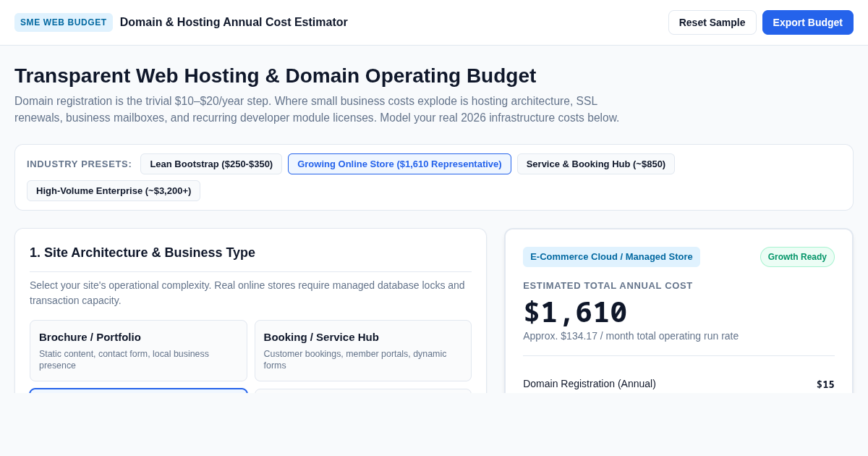This screenshot has height=456, width=868.
Task: Click the ESTIMATED TOTAL ANNUAL COST label
Action: click(608, 285)
